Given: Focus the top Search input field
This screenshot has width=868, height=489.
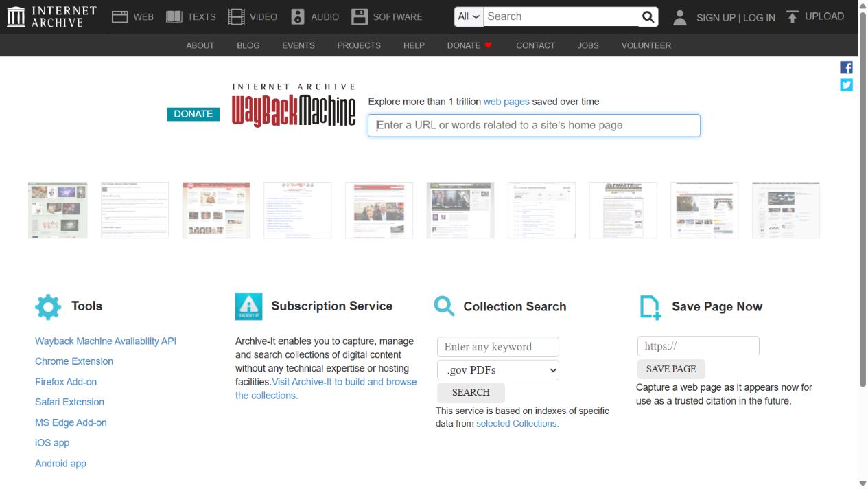Looking at the screenshot, I should point(561,16).
